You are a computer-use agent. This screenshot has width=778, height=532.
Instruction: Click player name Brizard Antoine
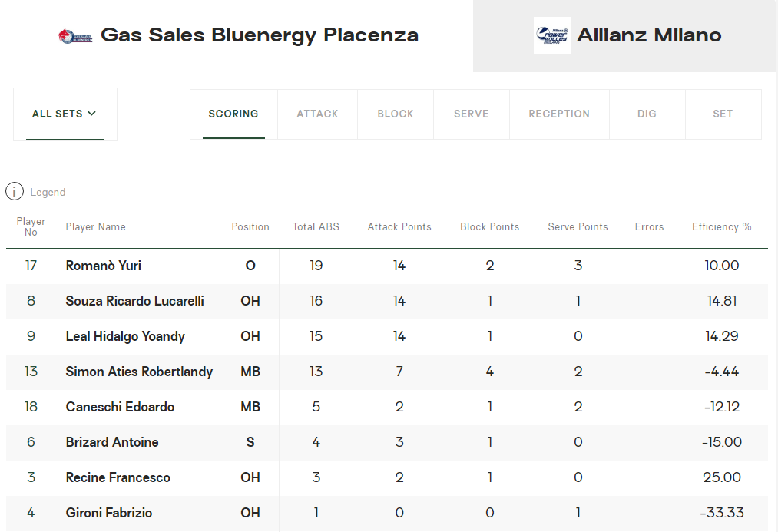coord(112,442)
